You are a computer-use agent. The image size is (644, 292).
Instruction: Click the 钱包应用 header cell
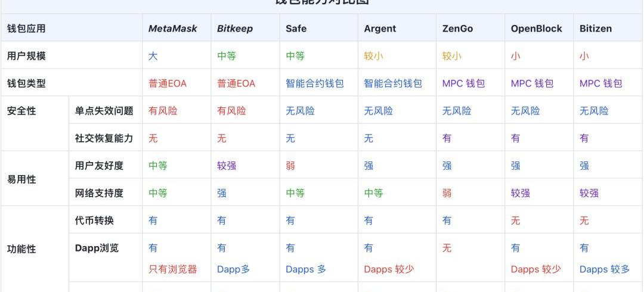(x=26, y=29)
